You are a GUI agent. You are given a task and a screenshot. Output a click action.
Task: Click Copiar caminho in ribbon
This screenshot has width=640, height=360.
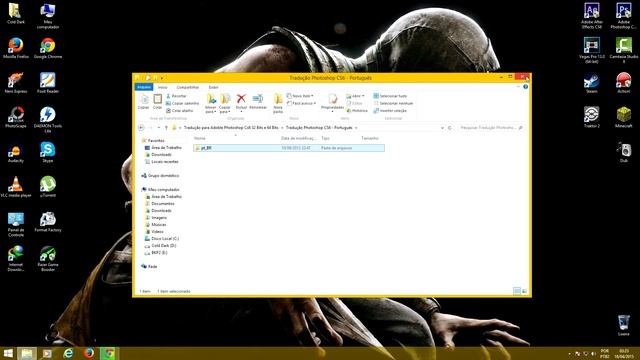click(182, 103)
